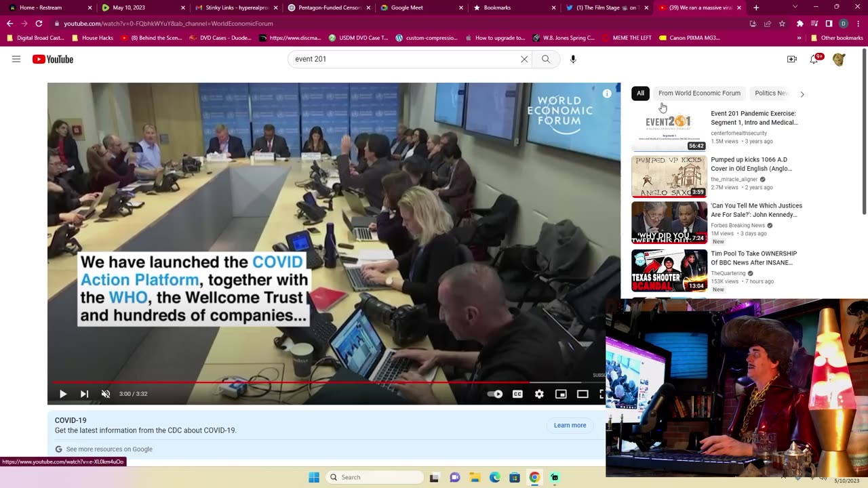Toggle the autoplay switch in player
The image size is (868, 488).
(x=495, y=394)
